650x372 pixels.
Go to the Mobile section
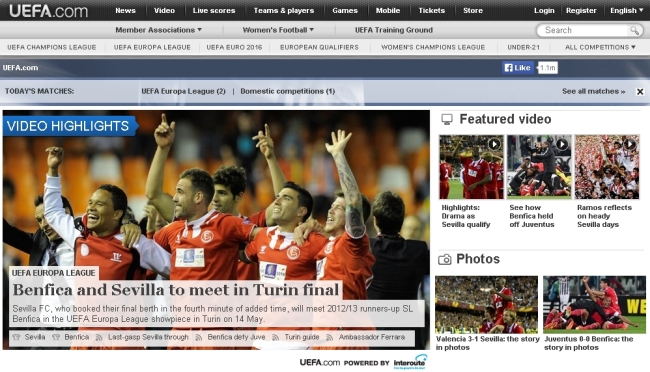tap(388, 11)
